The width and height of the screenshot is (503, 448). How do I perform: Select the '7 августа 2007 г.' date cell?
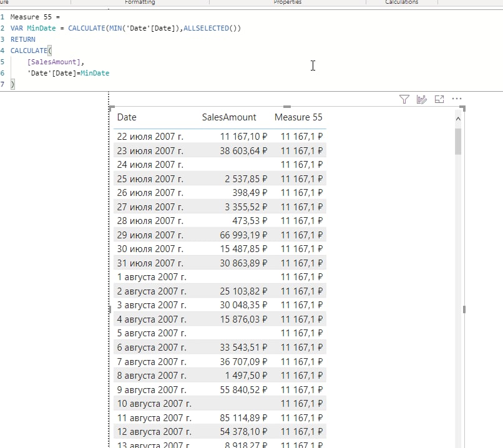point(152,361)
